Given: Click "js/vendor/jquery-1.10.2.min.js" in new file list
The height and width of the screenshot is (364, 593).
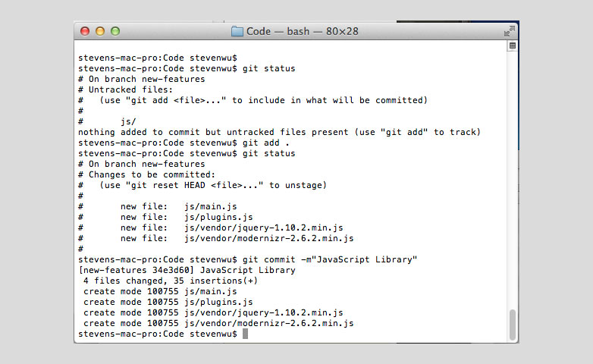Looking at the screenshot, I should click(x=264, y=227).
